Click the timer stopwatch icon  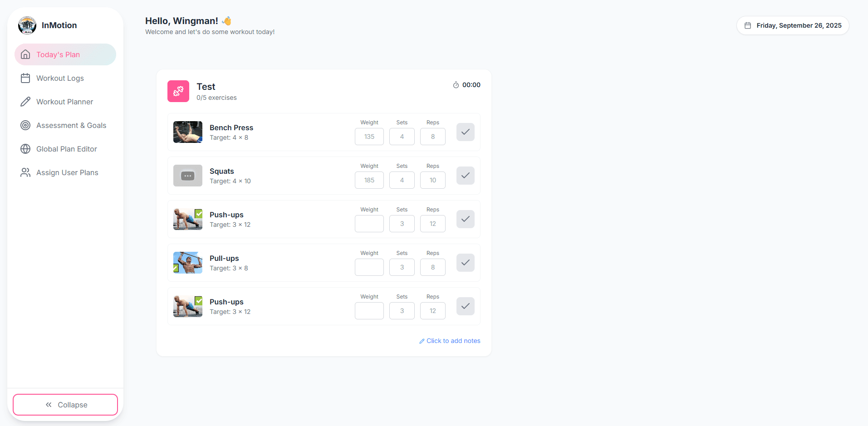456,84
